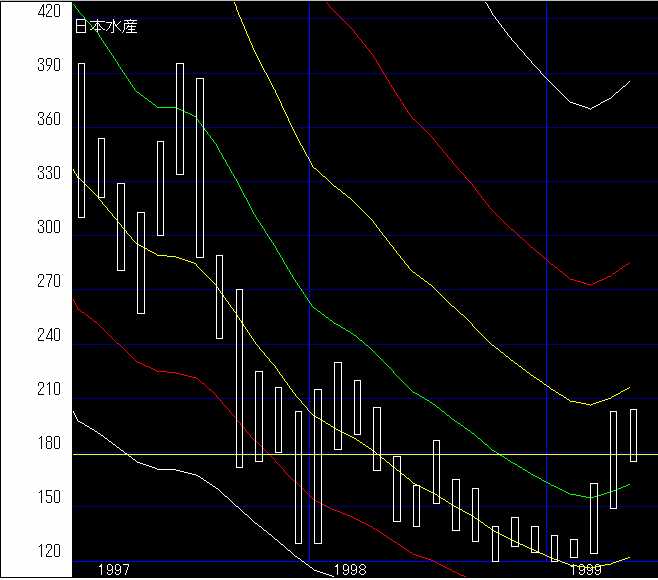
Task: Click the leftmost candlestick bar
Action: point(81,140)
